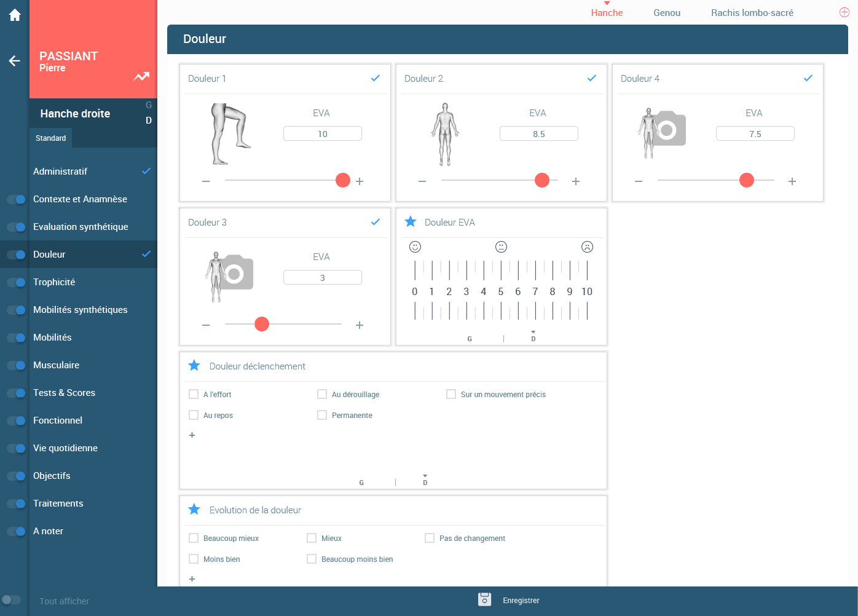Click the Douleur 4 EVA value field
This screenshot has width=858, height=616.
[x=755, y=133]
